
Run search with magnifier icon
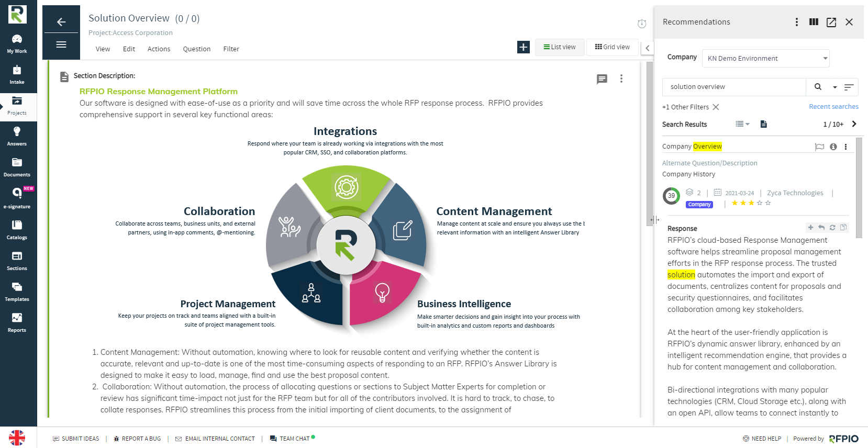tap(818, 87)
